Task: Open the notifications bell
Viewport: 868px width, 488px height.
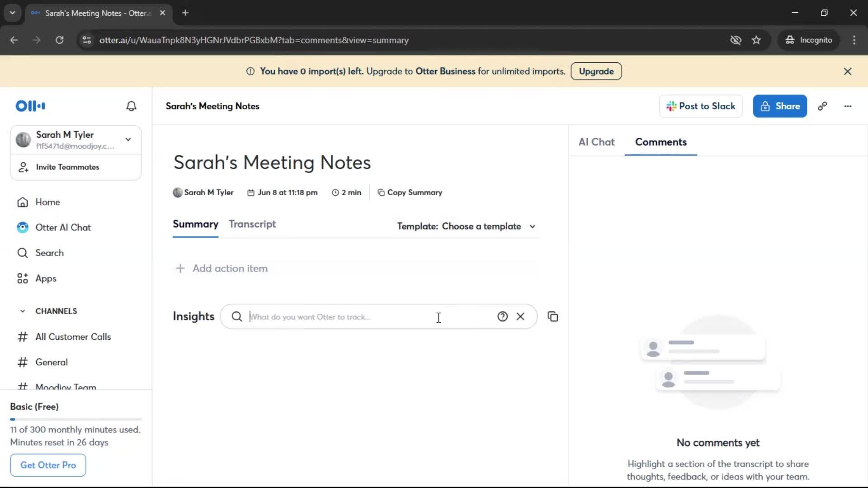Action: 131,106
